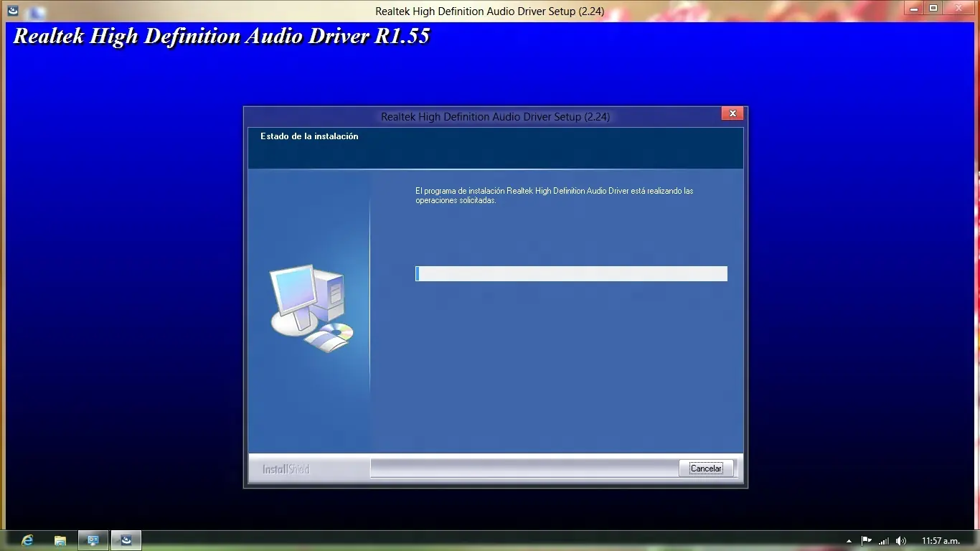The height and width of the screenshot is (551, 980).
Task: Open the network signal tray icon
Action: coord(884,541)
